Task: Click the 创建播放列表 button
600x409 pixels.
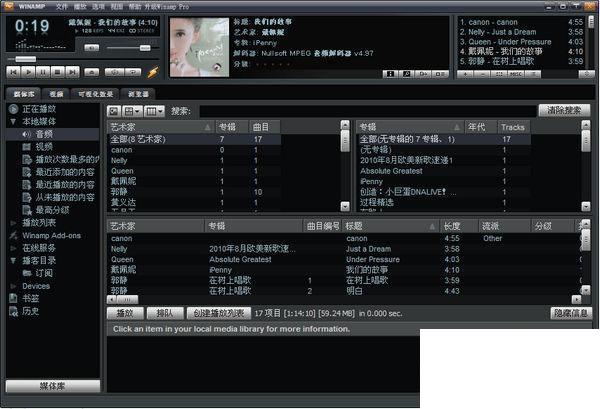Action: (218, 313)
